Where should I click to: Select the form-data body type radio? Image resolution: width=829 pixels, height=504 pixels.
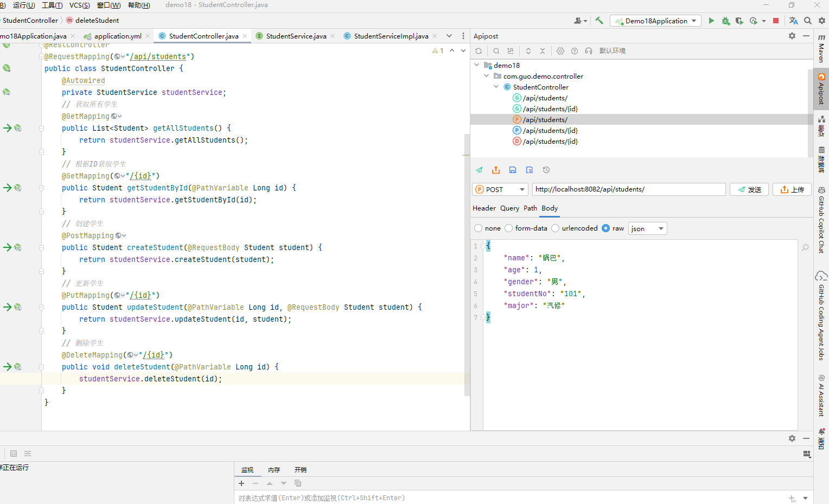tap(509, 228)
